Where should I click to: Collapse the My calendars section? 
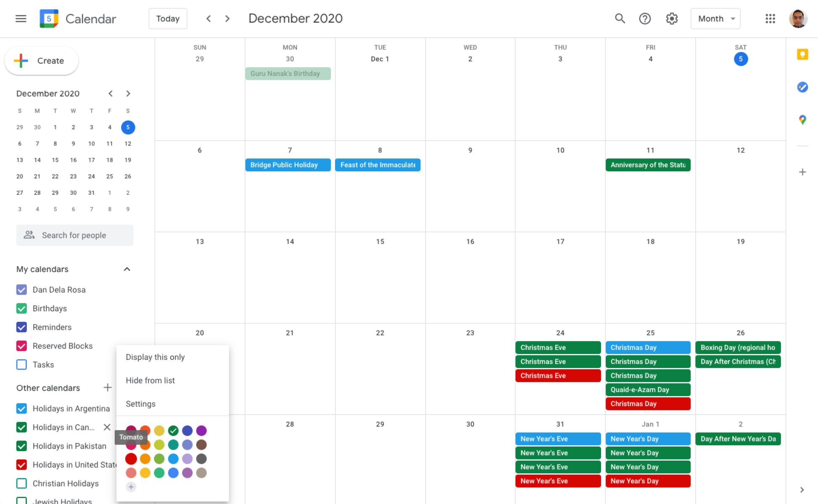click(x=127, y=269)
